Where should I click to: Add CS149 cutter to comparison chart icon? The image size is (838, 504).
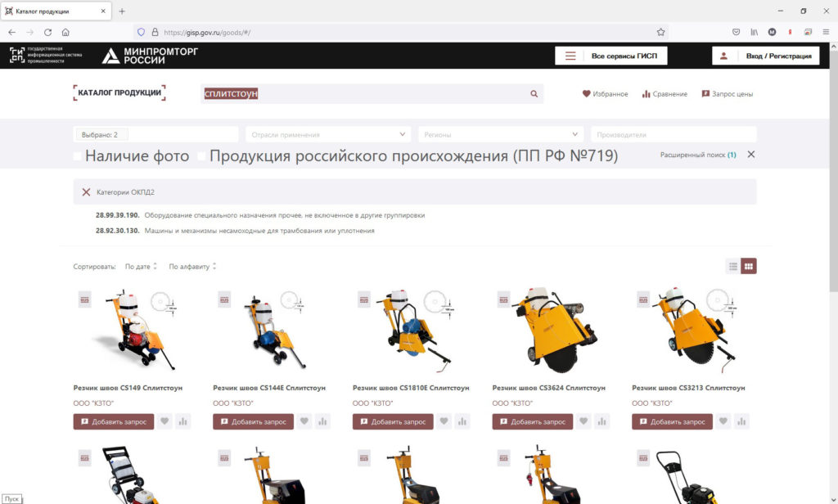coord(182,421)
